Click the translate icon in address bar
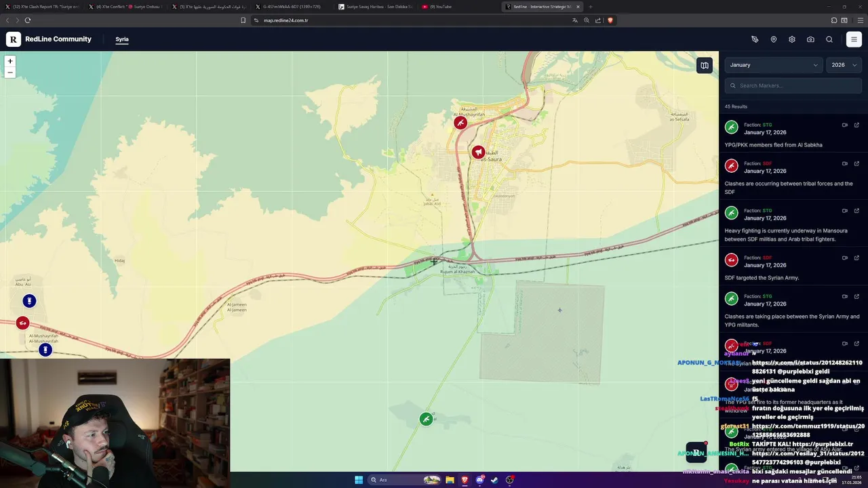 coord(575,20)
